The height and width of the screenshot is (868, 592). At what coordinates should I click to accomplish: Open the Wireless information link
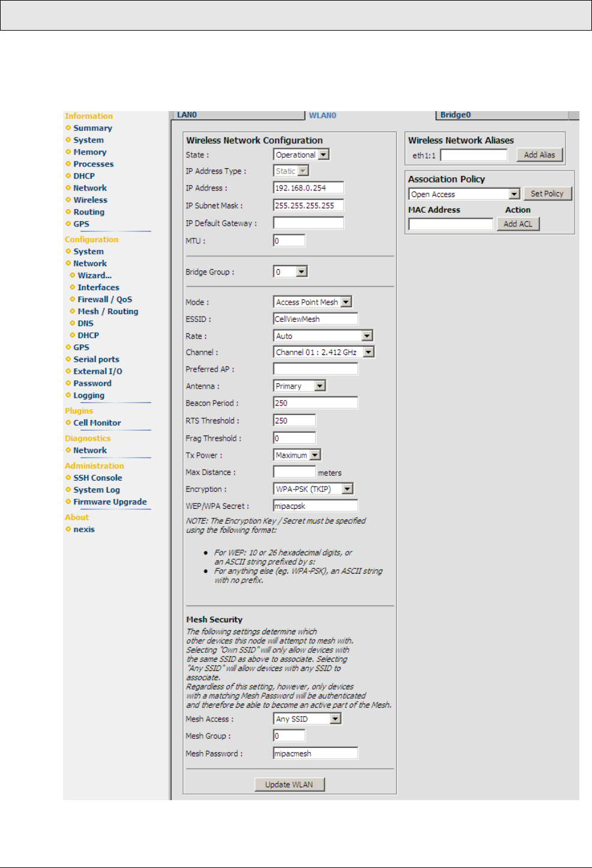(x=90, y=200)
